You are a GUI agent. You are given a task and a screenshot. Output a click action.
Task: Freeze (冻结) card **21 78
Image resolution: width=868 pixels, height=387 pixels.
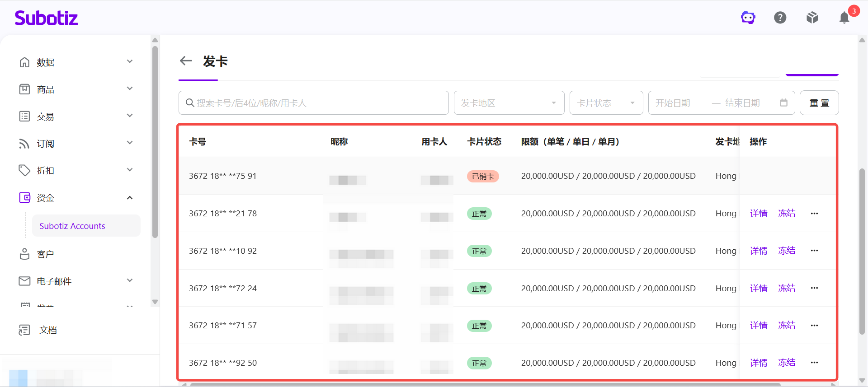tap(787, 213)
